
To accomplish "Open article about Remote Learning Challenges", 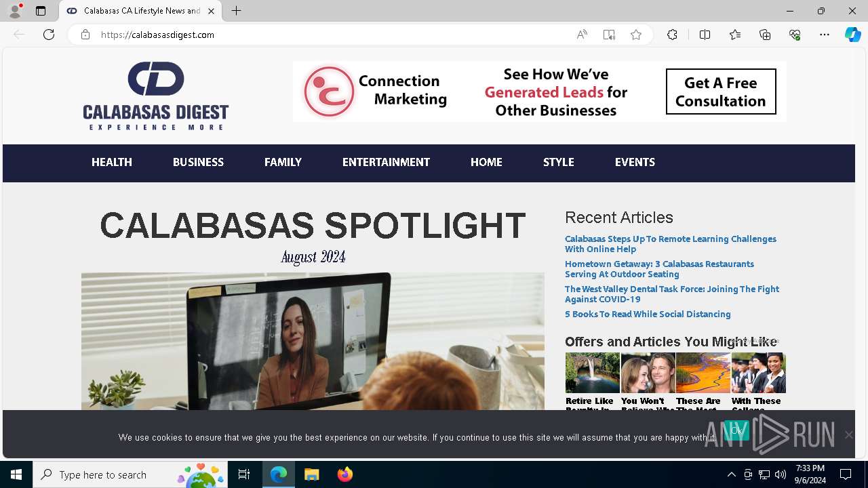I will tap(671, 244).
